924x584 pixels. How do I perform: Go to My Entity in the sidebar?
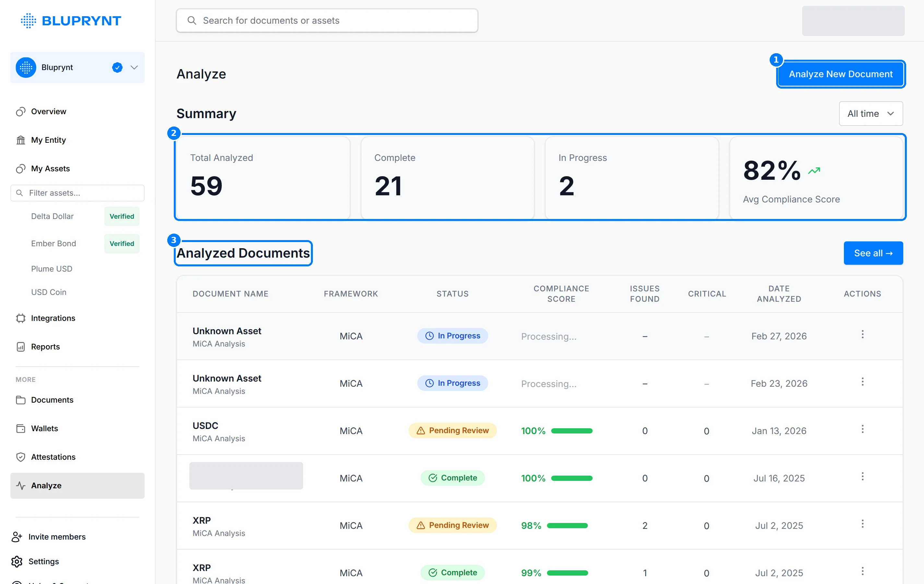click(48, 140)
